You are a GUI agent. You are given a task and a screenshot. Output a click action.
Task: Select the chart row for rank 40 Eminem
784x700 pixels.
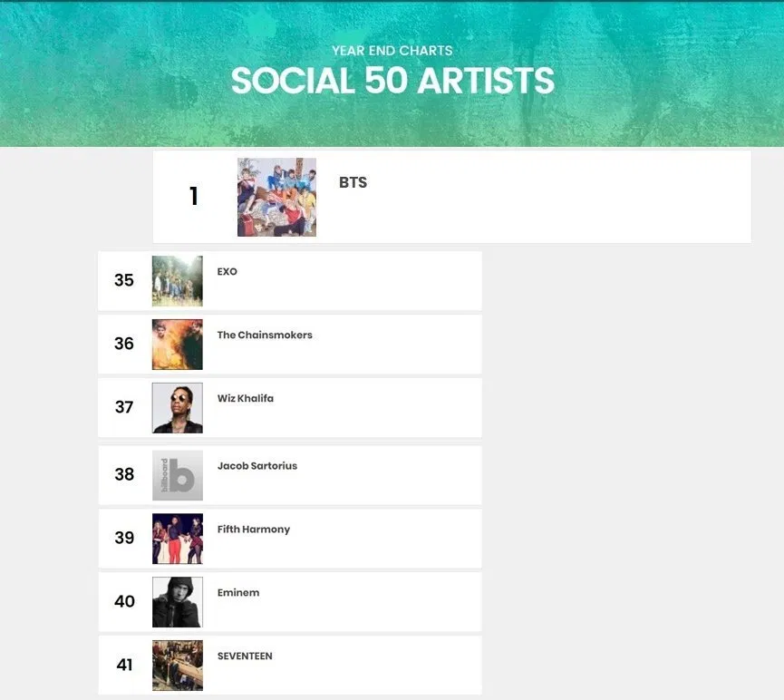(x=290, y=601)
